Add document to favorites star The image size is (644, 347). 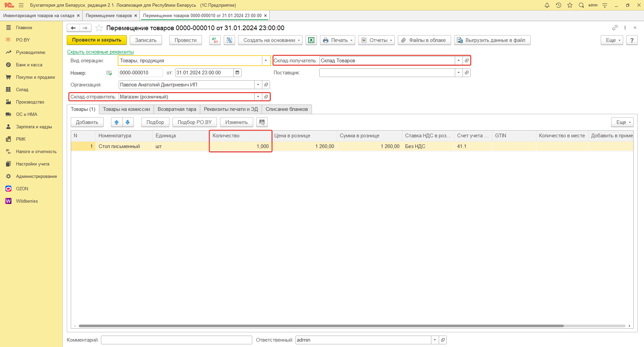99,28
